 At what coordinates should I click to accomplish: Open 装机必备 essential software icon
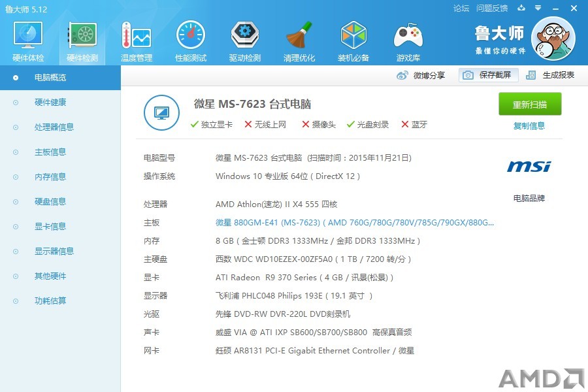[x=353, y=41]
